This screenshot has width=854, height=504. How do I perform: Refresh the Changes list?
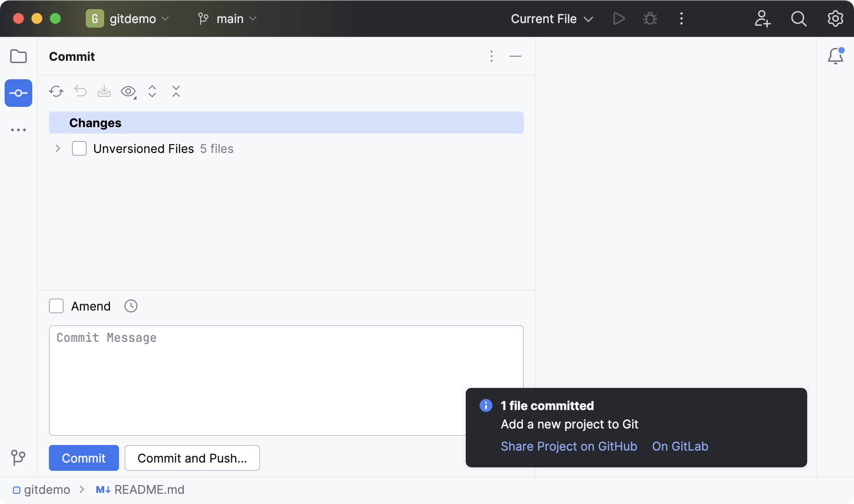(56, 91)
